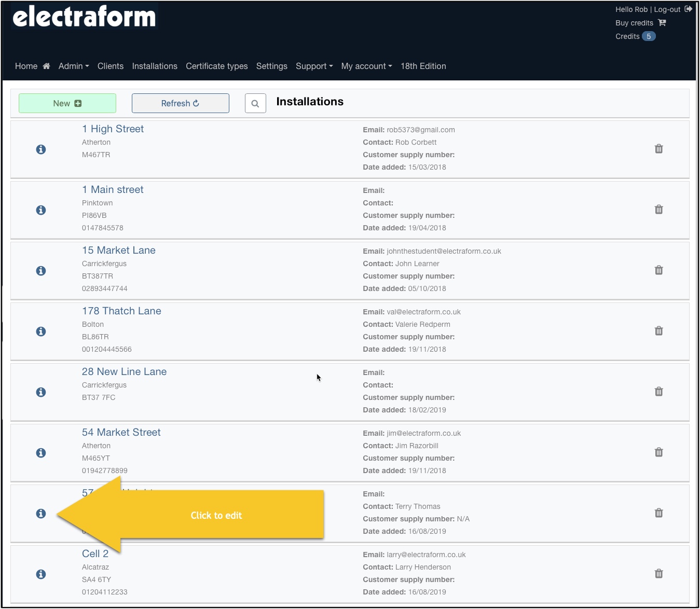This screenshot has height=609, width=700.
Task: Open info icon for 15 Market Lane
Action: click(x=41, y=271)
